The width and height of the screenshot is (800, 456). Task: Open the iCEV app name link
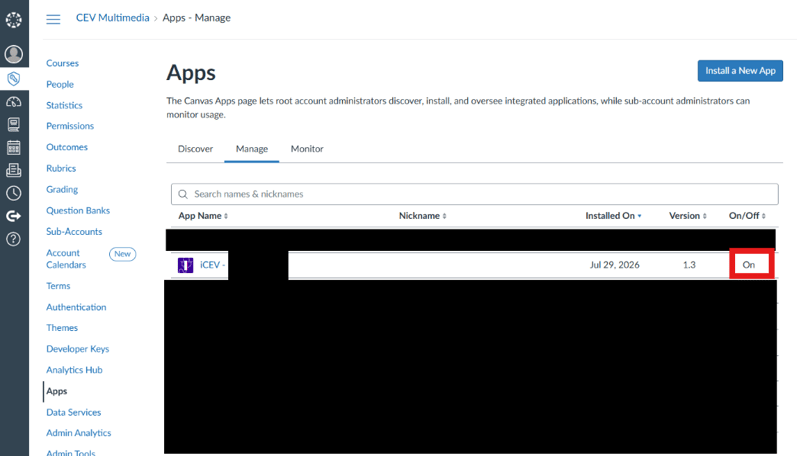212,265
